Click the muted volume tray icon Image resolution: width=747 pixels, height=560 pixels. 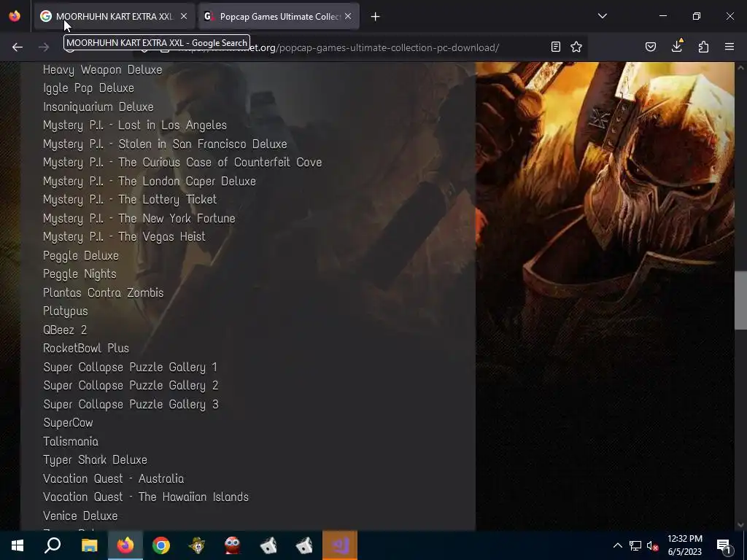pyautogui.click(x=652, y=545)
